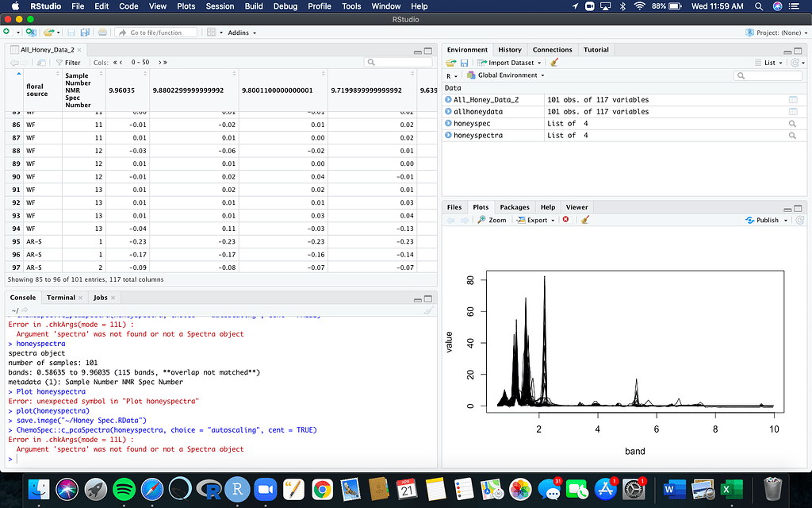Inspect honeyspectra using its magnifier icon
The image size is (812, 508).
pyautogui.click(x=792, y=135)
